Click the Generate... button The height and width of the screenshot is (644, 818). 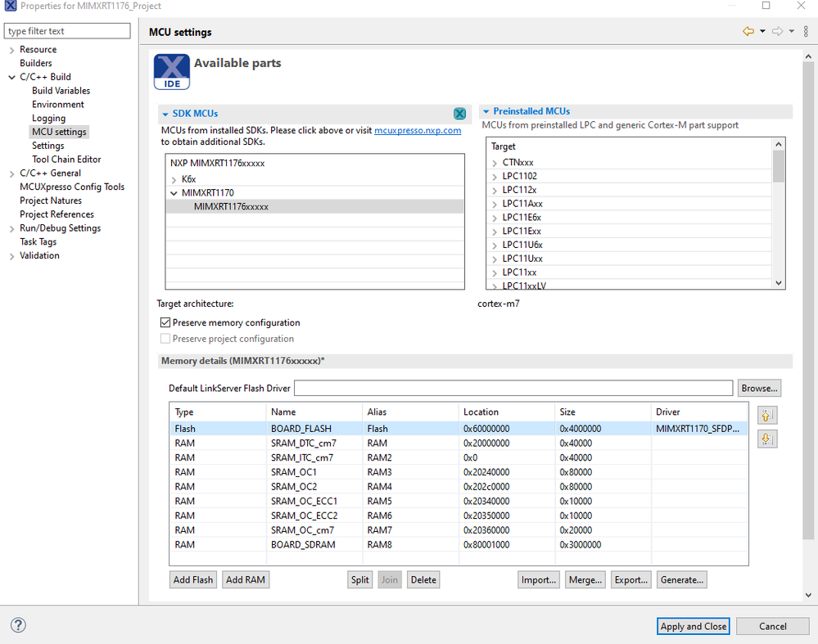(x=682, y=580)
